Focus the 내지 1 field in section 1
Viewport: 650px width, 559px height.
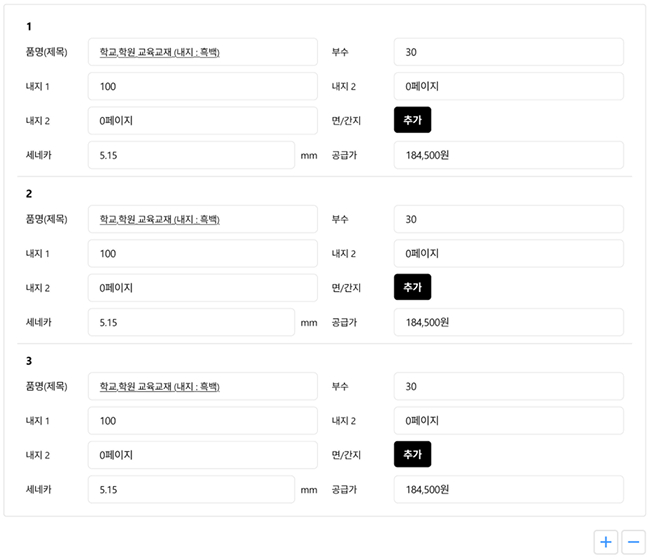(202, 86)
